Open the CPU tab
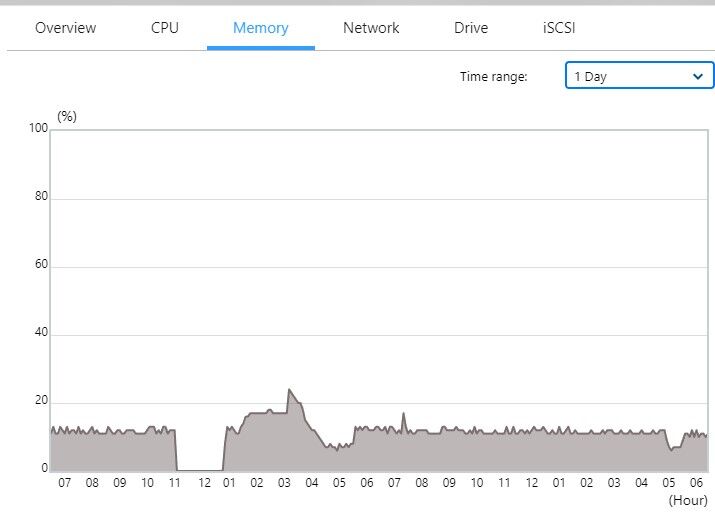This screenshot has height=515, width=715. [x=165, y=28]
